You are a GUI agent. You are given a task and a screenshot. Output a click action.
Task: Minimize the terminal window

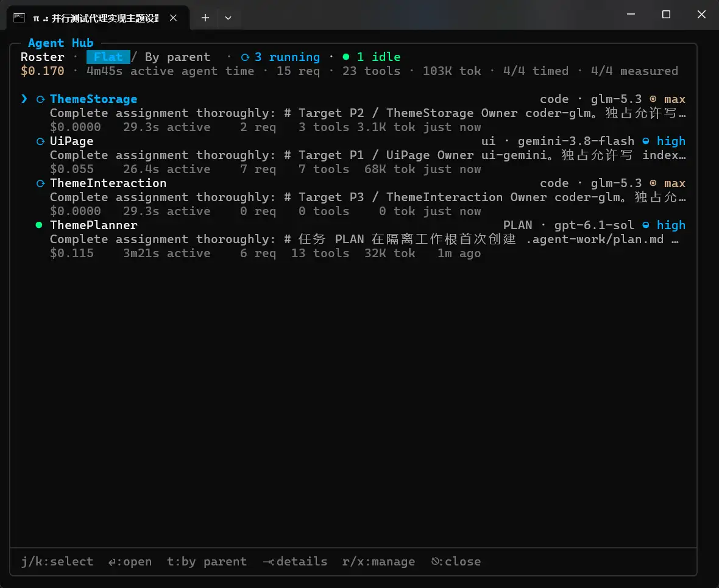tap(631, 15)
